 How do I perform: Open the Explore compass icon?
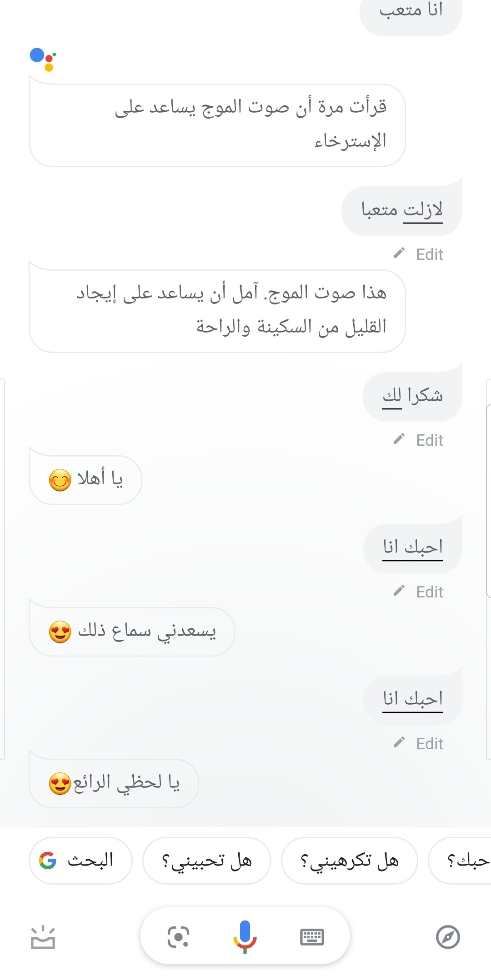(x=448, y=937)
